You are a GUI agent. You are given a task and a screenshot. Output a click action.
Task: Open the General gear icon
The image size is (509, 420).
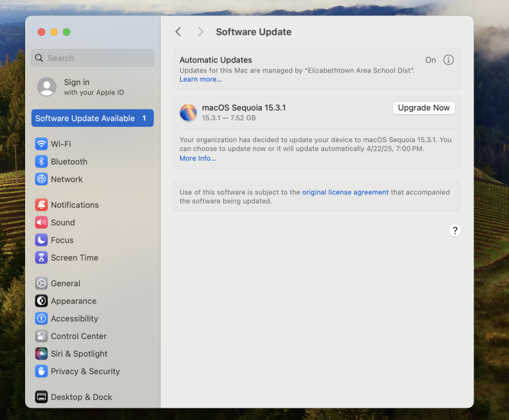pyautogui.click(x=41, y=284)
